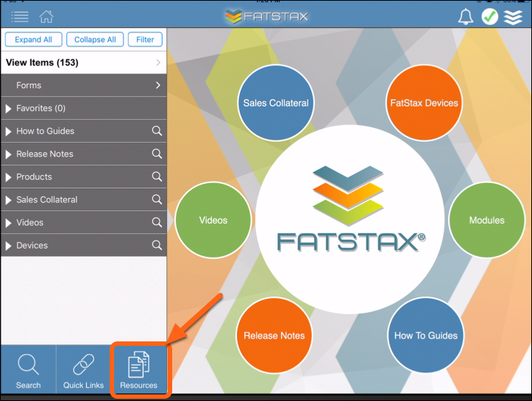The height and width of the screenshot is (401, 532).
Task: Open the How To Guides blue circle
Action: pyautogui.click(x=426, y=336)
